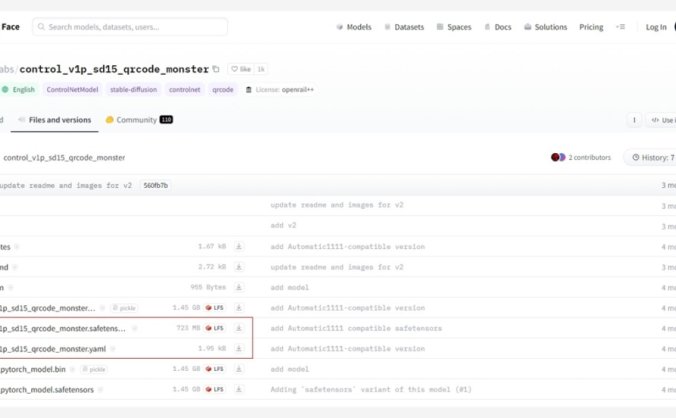
Task: Expand the Use in library dropdown
Action: click(x=662, y=120)
